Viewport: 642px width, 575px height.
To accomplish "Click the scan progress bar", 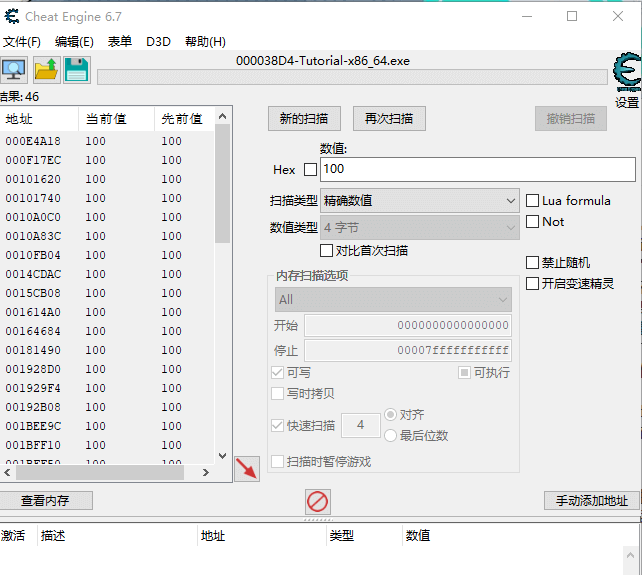I will tap(352, 77).
